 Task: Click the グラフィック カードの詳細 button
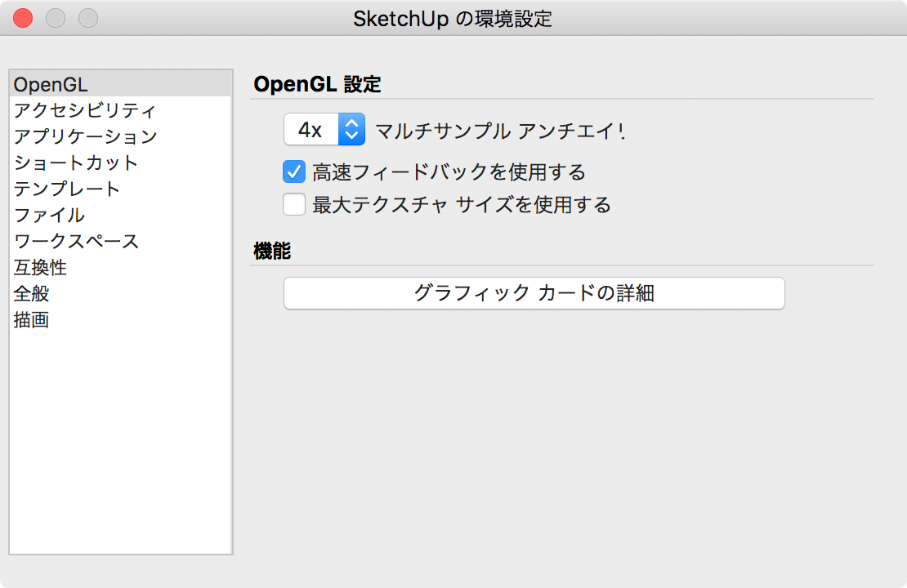tap(534, 293)
